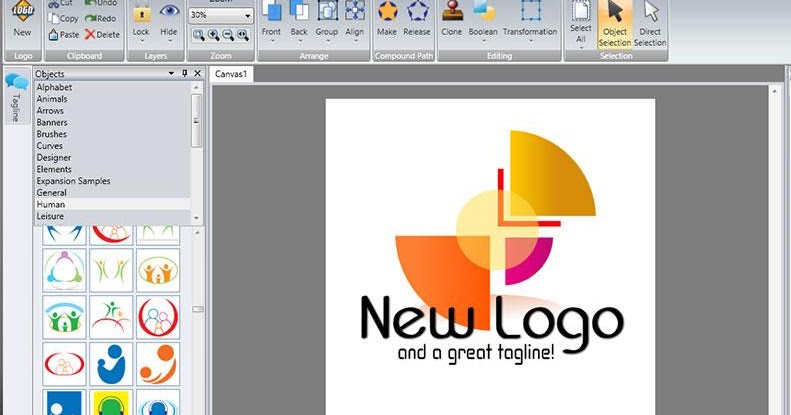This screenshot has width=791, height=415.
Task: Open the Boolean operations tool
Action: (x=483, y=21)
